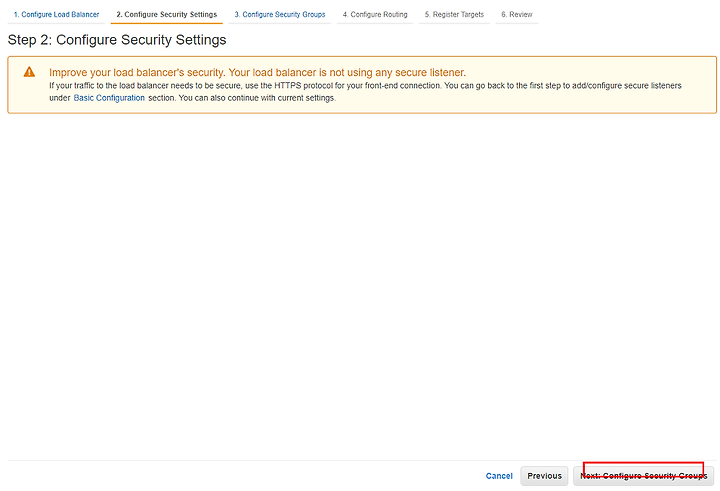Click 'You can also continue with current settings' text
This screenshot has height=491, width=720.
click(x=257, y=98)
